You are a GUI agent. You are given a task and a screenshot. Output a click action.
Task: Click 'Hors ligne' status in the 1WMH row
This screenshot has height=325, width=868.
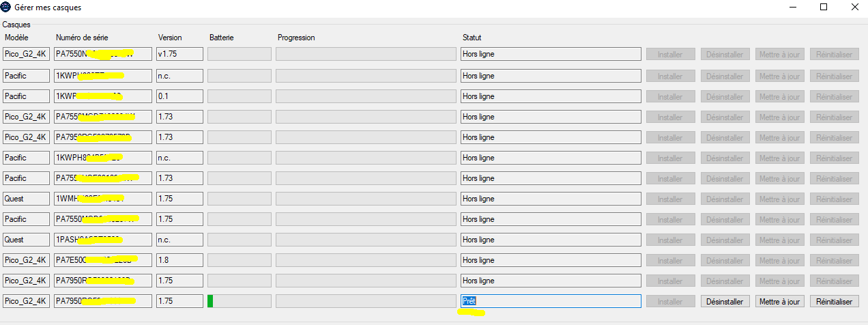coord(551,199)
